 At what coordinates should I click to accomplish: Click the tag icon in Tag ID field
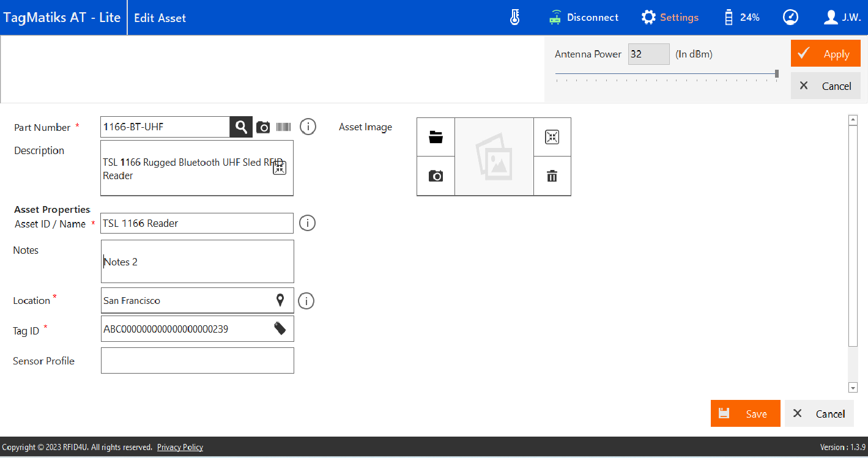[x=280, y=329]
